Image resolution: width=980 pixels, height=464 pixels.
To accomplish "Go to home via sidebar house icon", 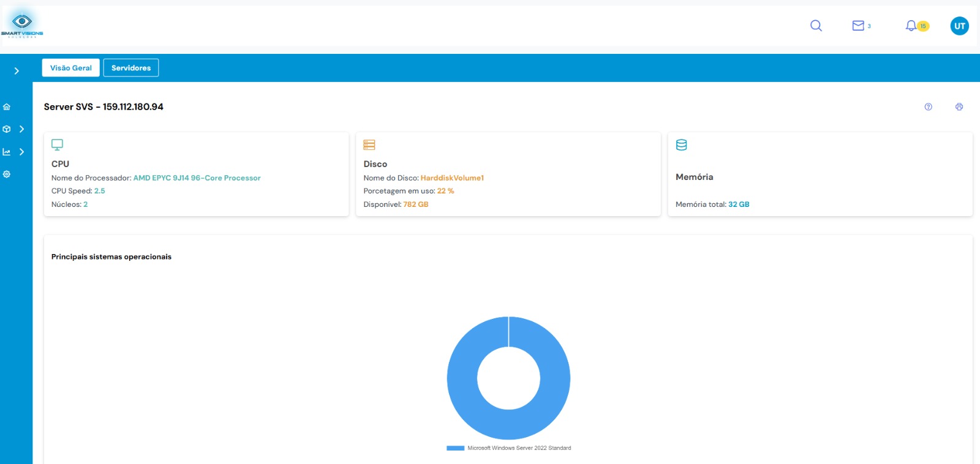I will point(7,107).
